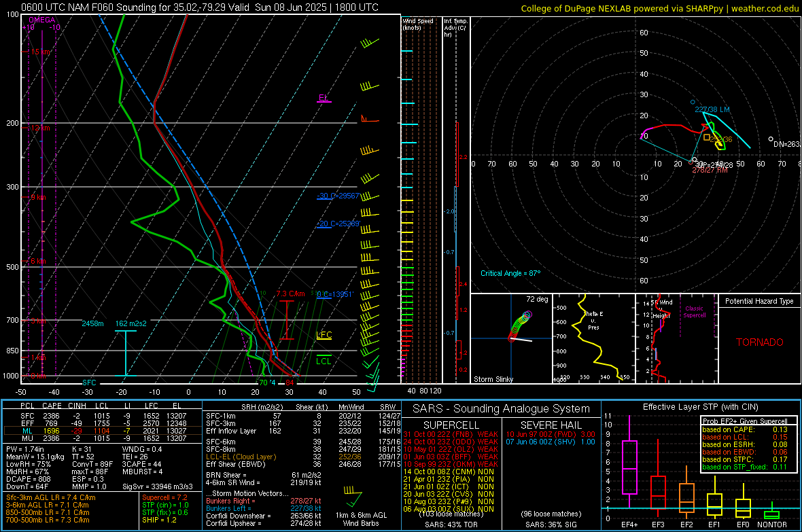Click the 278/27 RM hodograph label
The width and height of the screenshot is (802, 532).
pyautogui.click(x=710, y=170)
